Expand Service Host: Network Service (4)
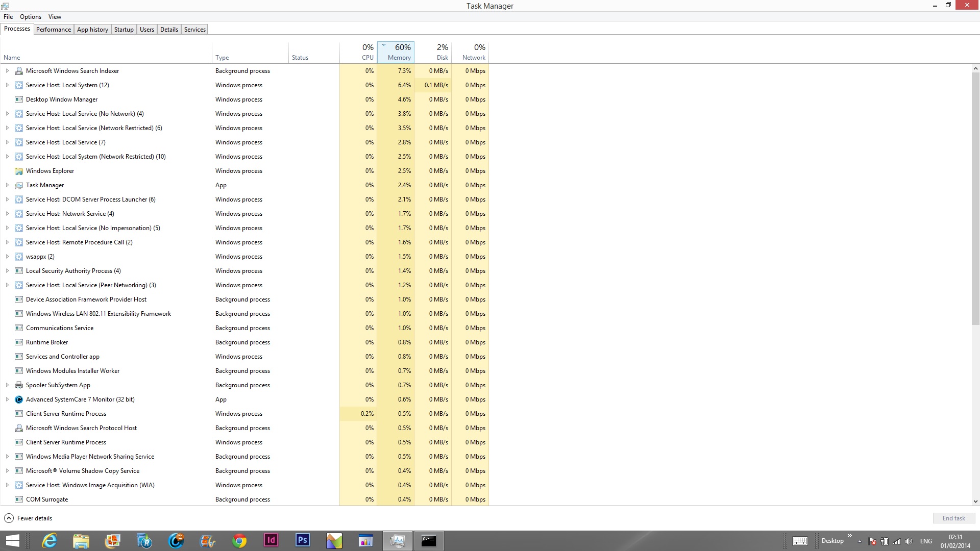Screen dimensions: 980x551 click(x=7, y=214)
